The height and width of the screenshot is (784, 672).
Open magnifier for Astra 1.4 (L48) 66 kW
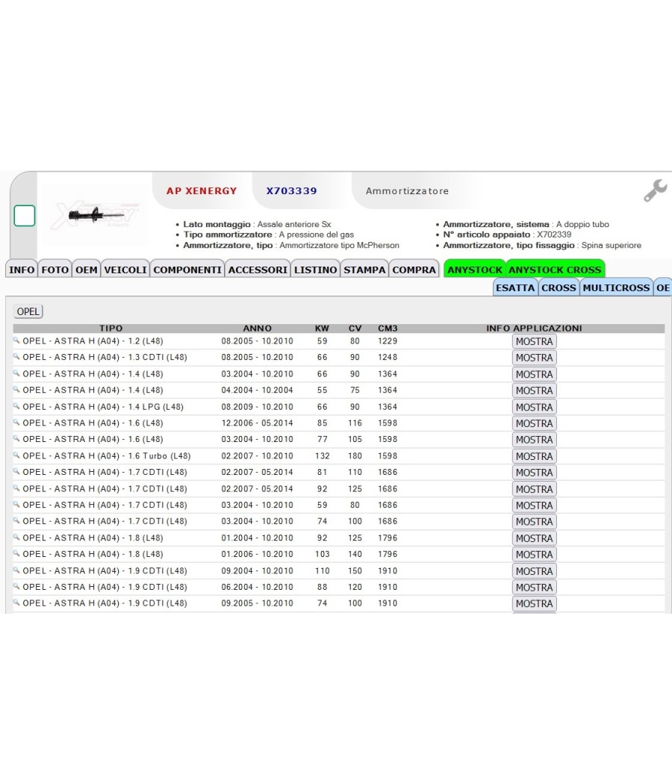pyautogui.click(x=16, y=373)
